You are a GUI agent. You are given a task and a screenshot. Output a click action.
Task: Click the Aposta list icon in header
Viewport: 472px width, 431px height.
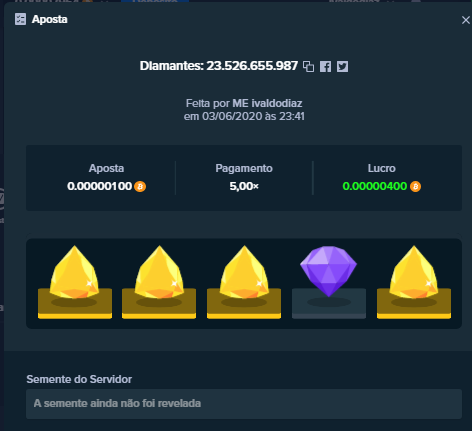pyautogui.click(x=20, y=19)
